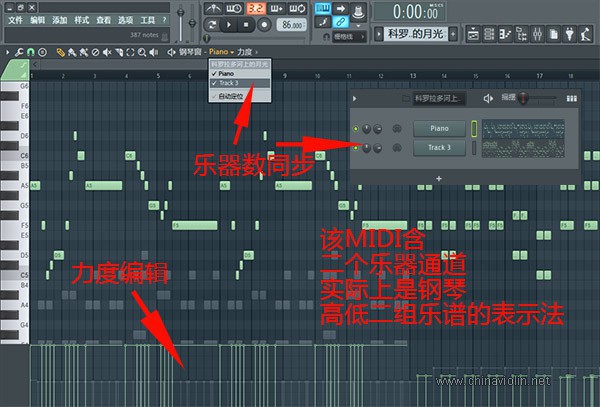The image size is (600, 407).
Task: Toggle the note/clip grouping curve icon
Action: (323, 22)
